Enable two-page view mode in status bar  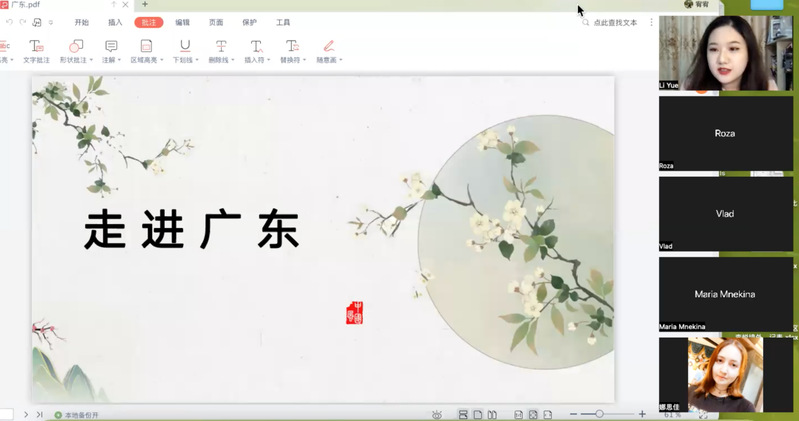point(492,415)
